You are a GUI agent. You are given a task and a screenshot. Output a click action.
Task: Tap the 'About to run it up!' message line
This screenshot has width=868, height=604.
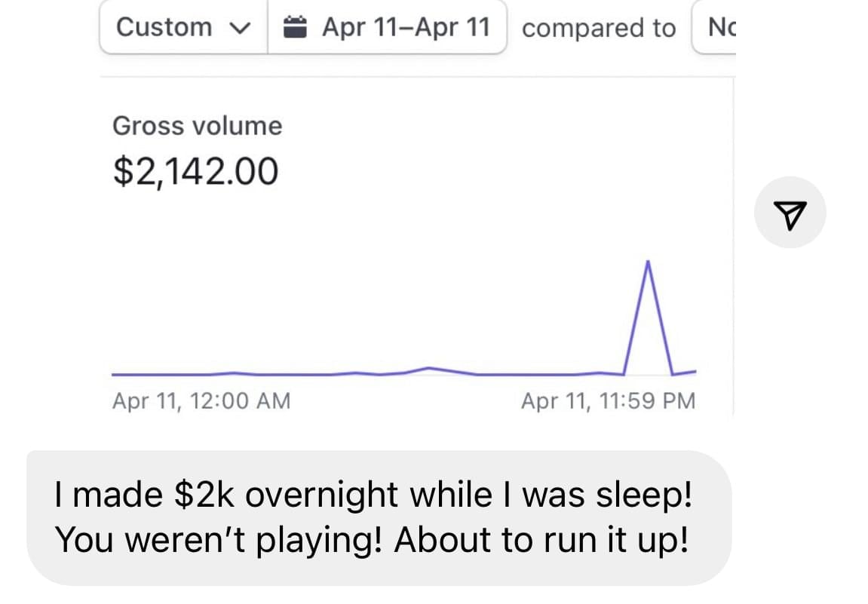click(x=541, y=540)
